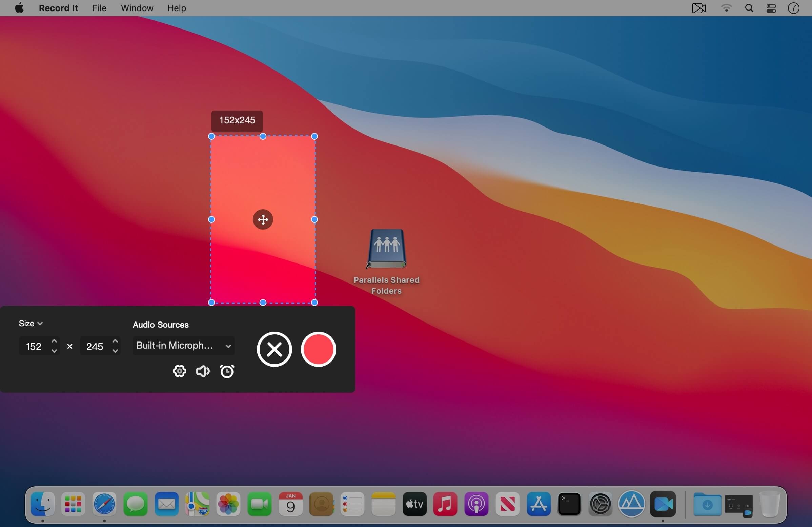Toggle system audio speaker icon
Image resolution: width=812 pixels, height=527 pixels.
tap(203, 371)
